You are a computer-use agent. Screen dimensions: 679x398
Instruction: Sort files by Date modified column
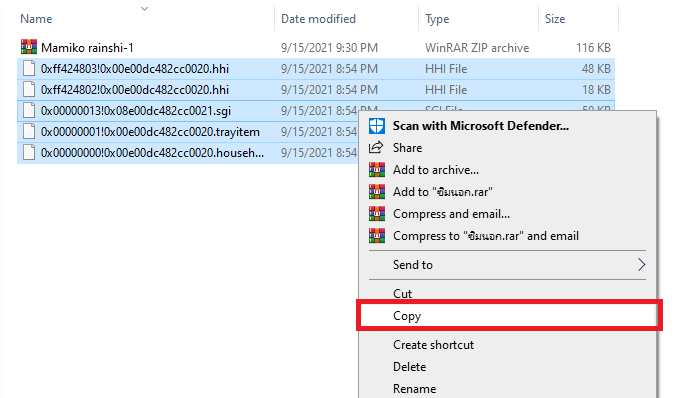(318, 19)
